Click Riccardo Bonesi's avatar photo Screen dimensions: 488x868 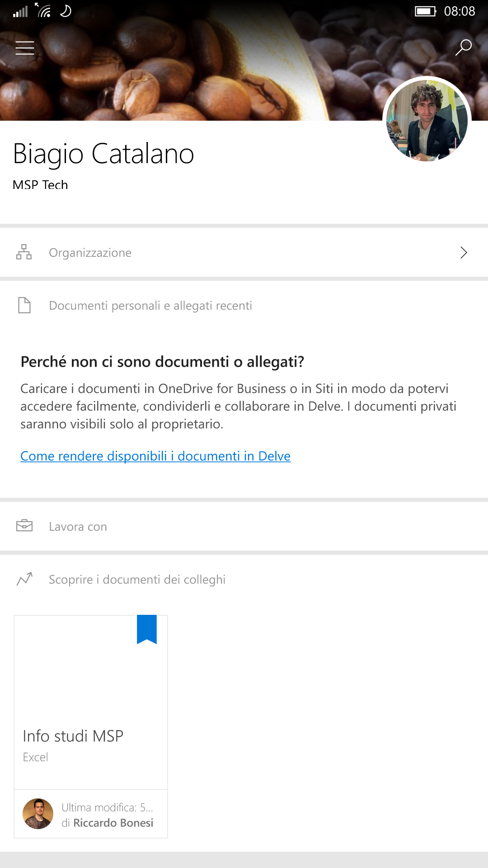(38, 814)
